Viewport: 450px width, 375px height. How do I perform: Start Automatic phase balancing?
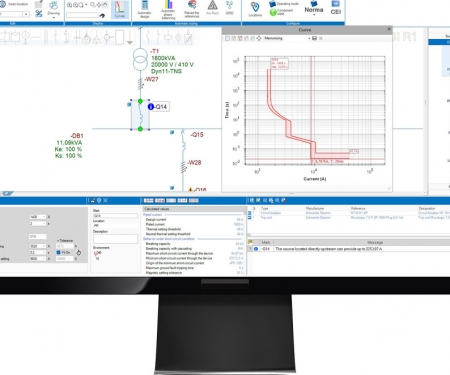point(168,10)
